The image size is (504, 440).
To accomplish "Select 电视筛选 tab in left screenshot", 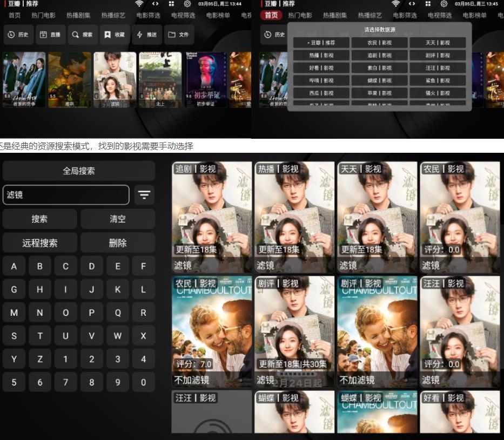I will tap(183, 15).
